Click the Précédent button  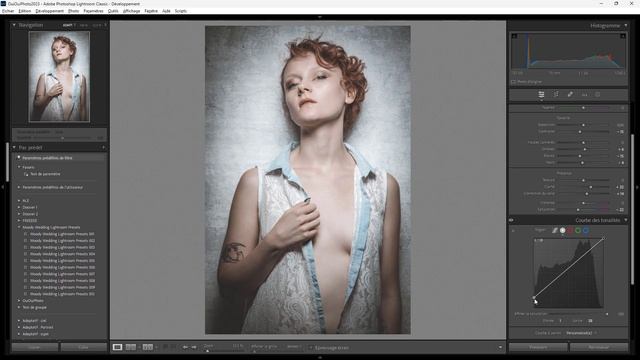click(x=538, y=347)
